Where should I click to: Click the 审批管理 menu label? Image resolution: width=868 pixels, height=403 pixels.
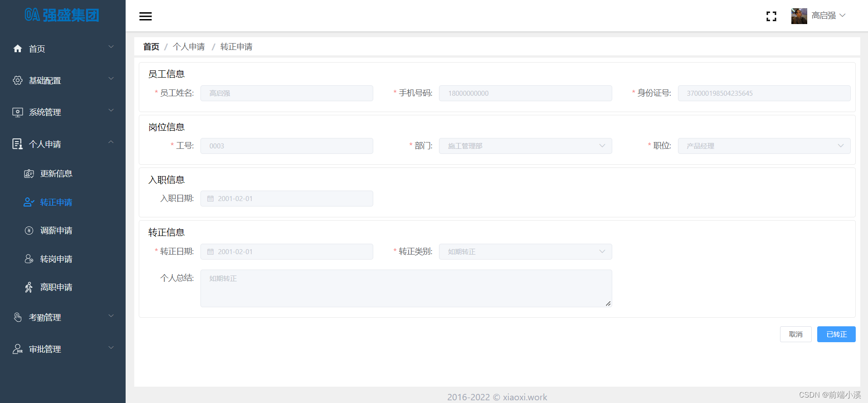pos(45,349)
